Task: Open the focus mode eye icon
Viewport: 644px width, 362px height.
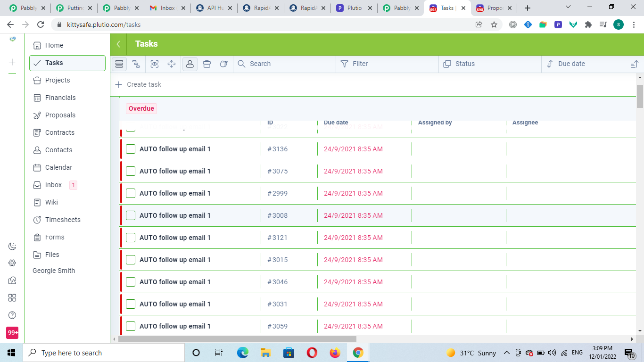Action: (x=155, y=64)
